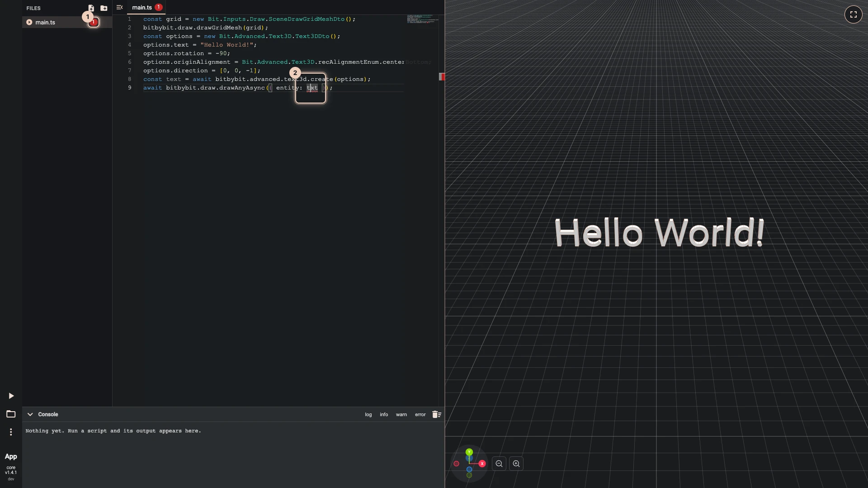Create a new folder in Files panel
Image resolution: width=868 pixels, height=488 pixels.
tap(104, 8)
